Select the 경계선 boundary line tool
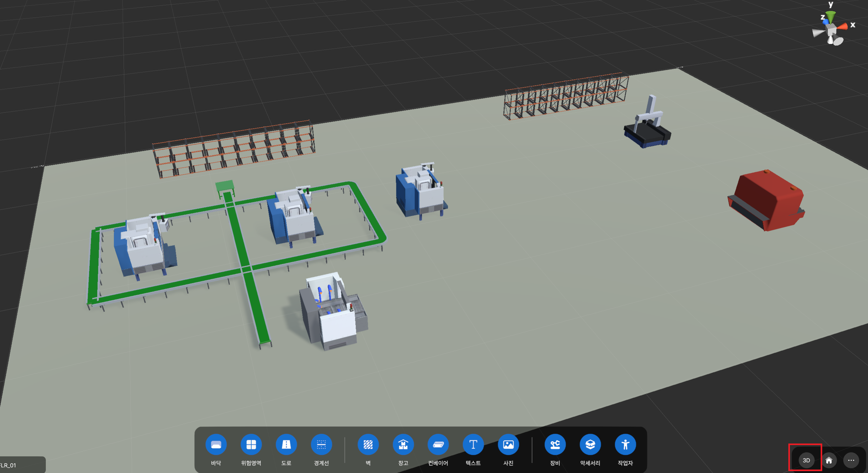 pos(321,445)
